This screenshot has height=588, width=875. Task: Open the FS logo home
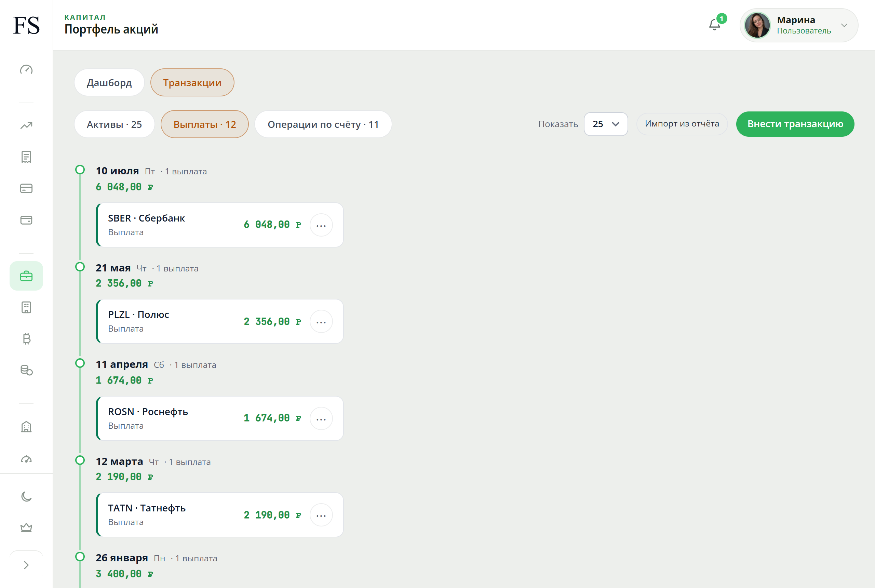click(x=26, y=25)
